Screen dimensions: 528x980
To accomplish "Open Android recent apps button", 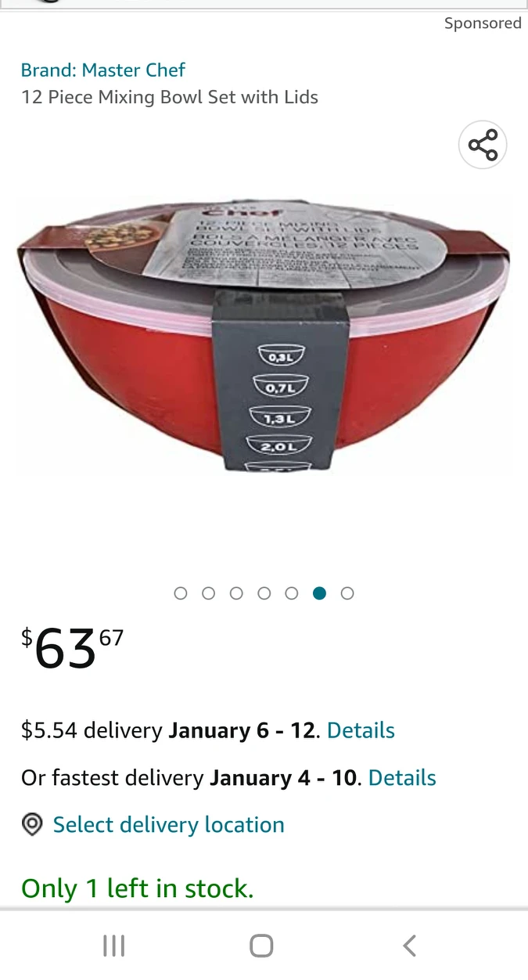I will click(x=114, y=946).
